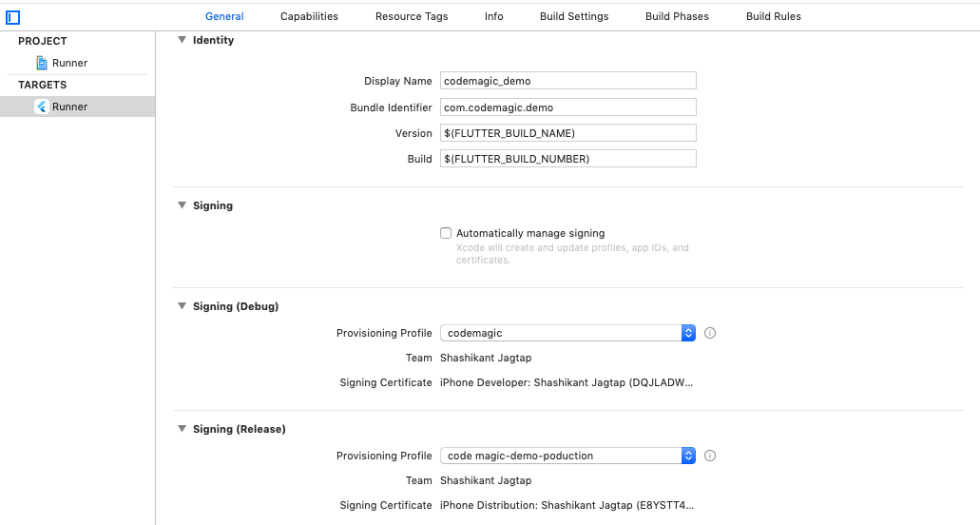
Task: Collapse the Signing section
Action: [182, 205]
